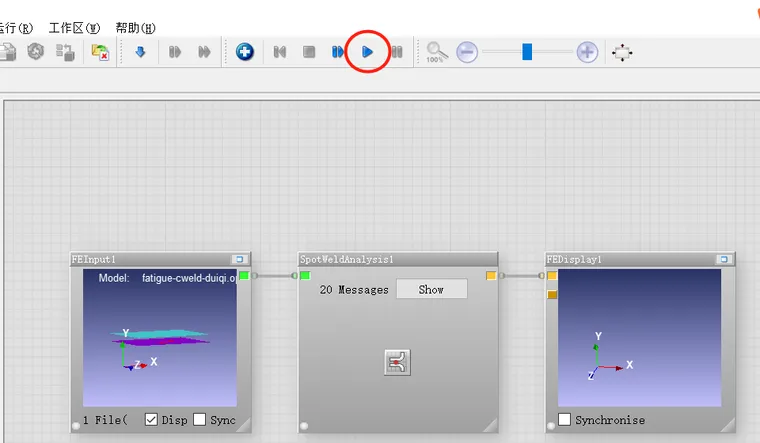This screenshot has width=760, height=443.
Task: Click the round minus zoom-out button
Action: [467, 52]
